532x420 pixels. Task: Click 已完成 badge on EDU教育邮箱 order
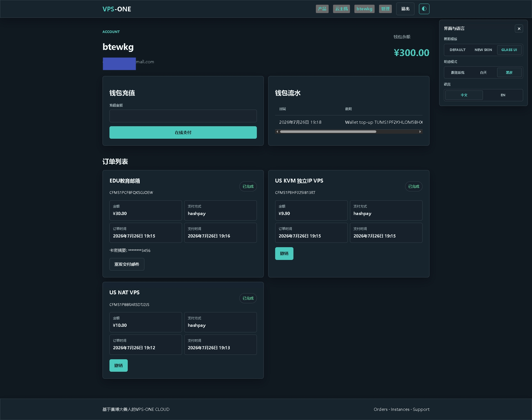[x=248, y=186]
